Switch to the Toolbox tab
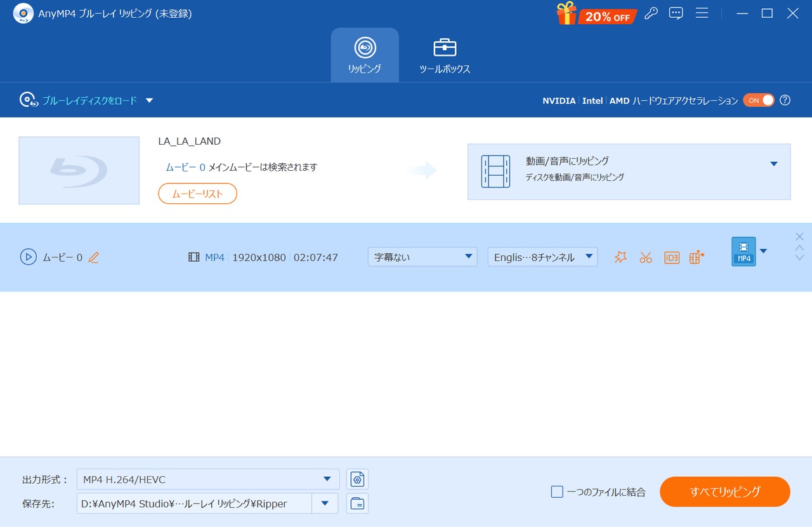 click(445, 55)
